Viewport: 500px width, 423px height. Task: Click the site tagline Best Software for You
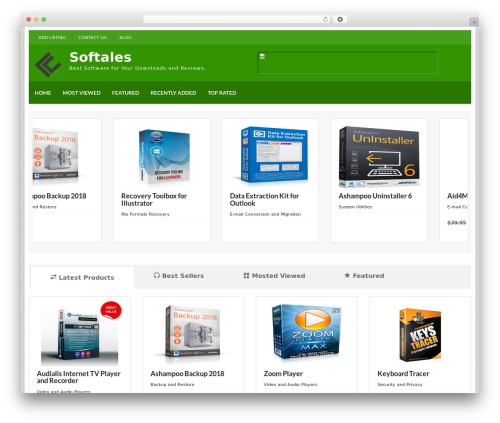137,68
